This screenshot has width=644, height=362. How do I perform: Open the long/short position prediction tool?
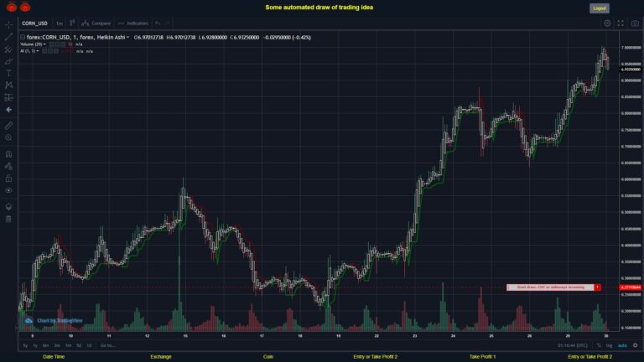8,97
